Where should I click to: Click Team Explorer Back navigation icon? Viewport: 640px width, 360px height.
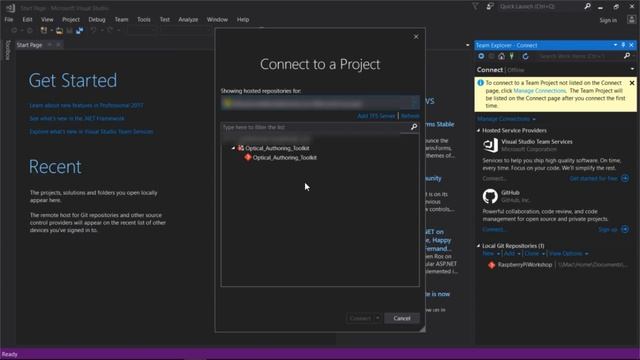481,56
